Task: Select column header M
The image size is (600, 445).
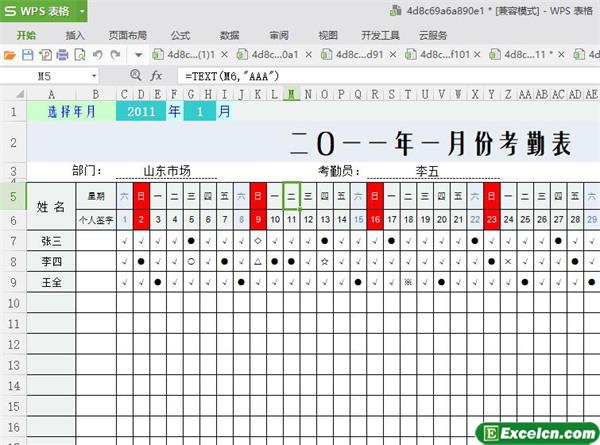Action: (x=292, y=94)
